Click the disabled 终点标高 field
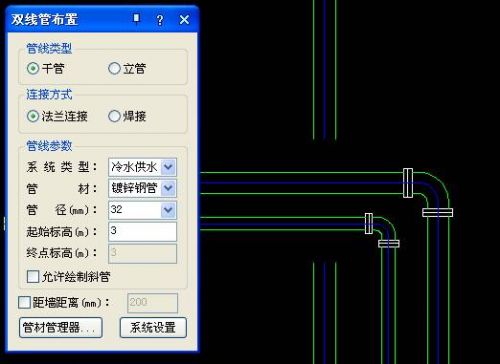Image resolution: width=500 pixels, height=364 pixels. pyautogui.click(x=142, y=253)
